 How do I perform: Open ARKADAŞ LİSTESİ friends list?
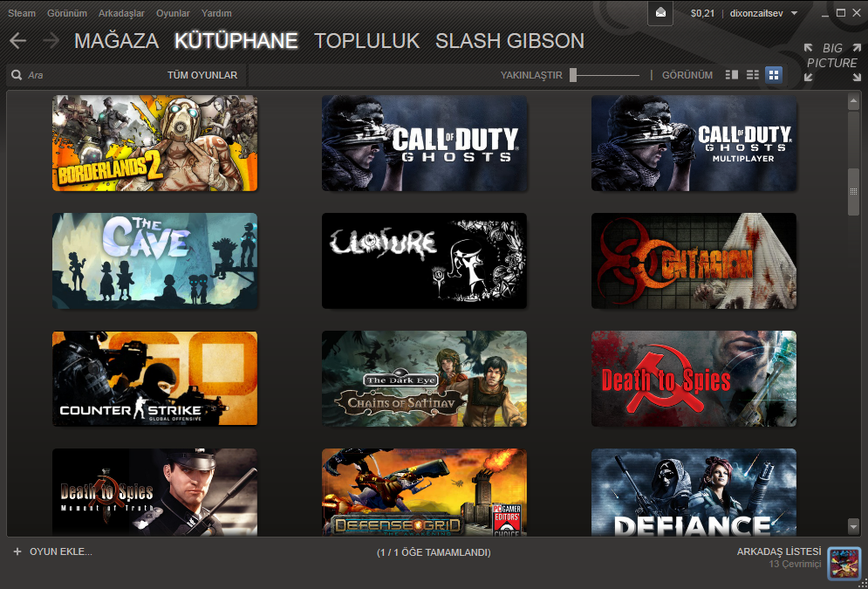(x=778, y=551)
